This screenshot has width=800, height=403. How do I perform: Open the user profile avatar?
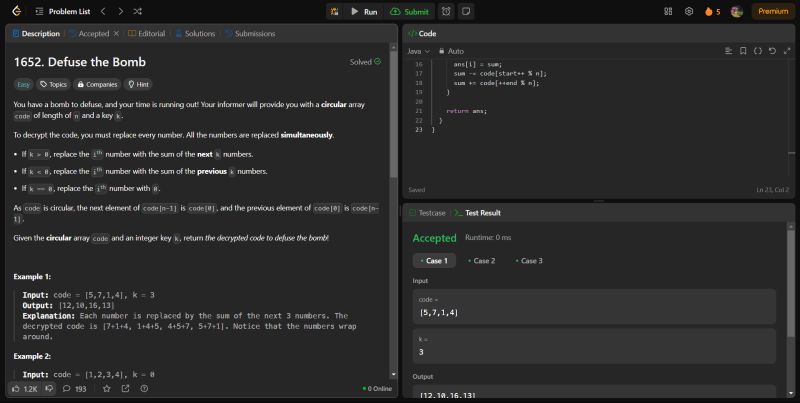(736, 12)
